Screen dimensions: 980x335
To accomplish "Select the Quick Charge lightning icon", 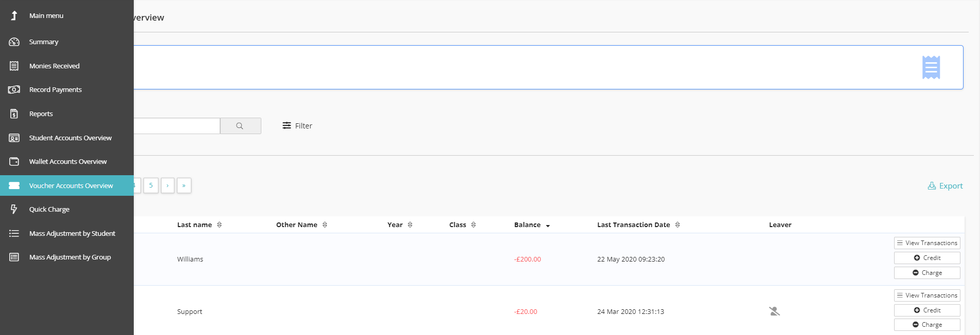I will pos(14,209).
